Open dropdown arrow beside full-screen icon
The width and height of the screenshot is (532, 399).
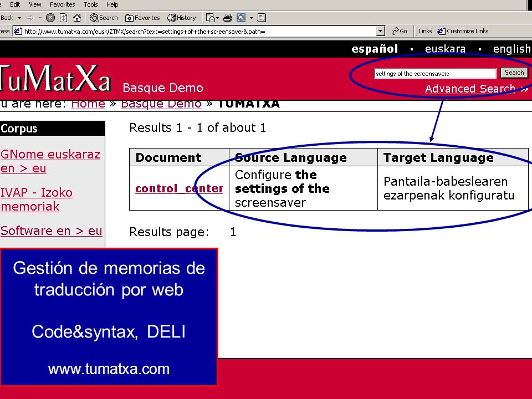coord(251,18)
